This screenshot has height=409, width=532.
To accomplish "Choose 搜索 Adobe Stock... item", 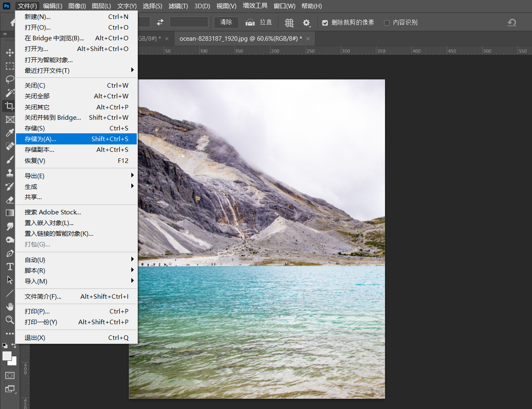I will point(76,212).
